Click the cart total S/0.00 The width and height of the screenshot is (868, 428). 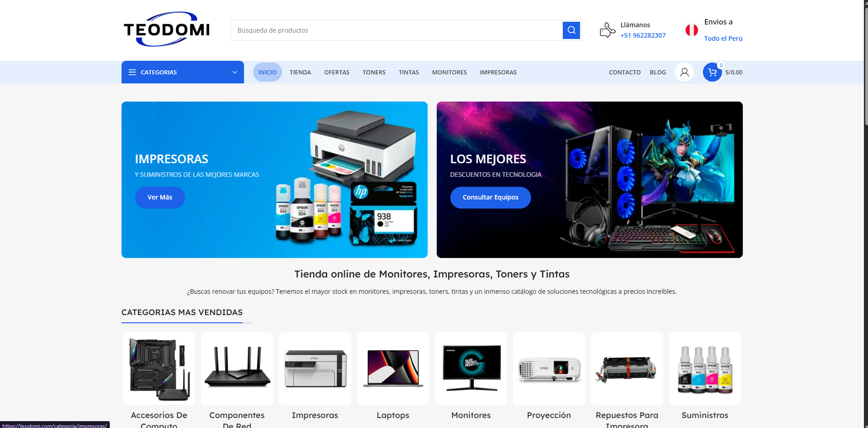(x=734, y=72)
